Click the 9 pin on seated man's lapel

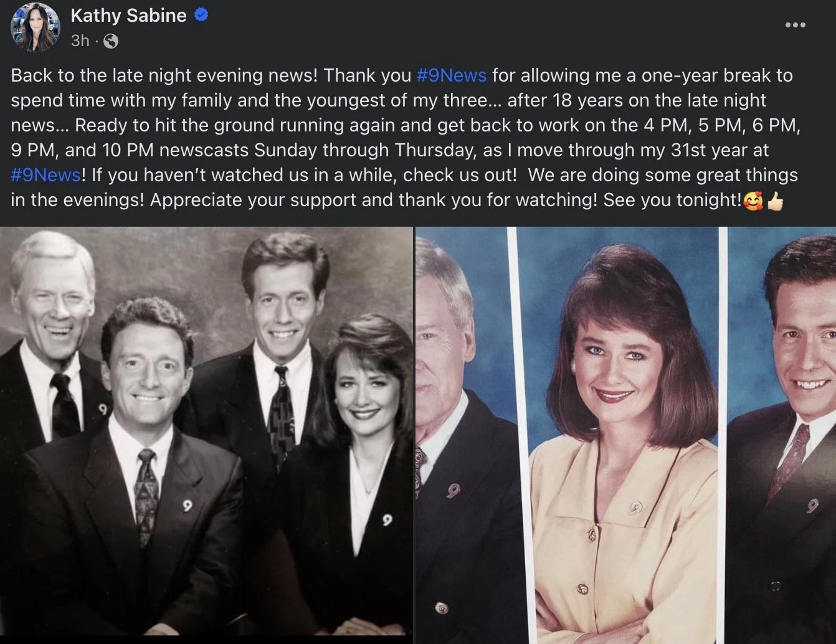(186, 506)
